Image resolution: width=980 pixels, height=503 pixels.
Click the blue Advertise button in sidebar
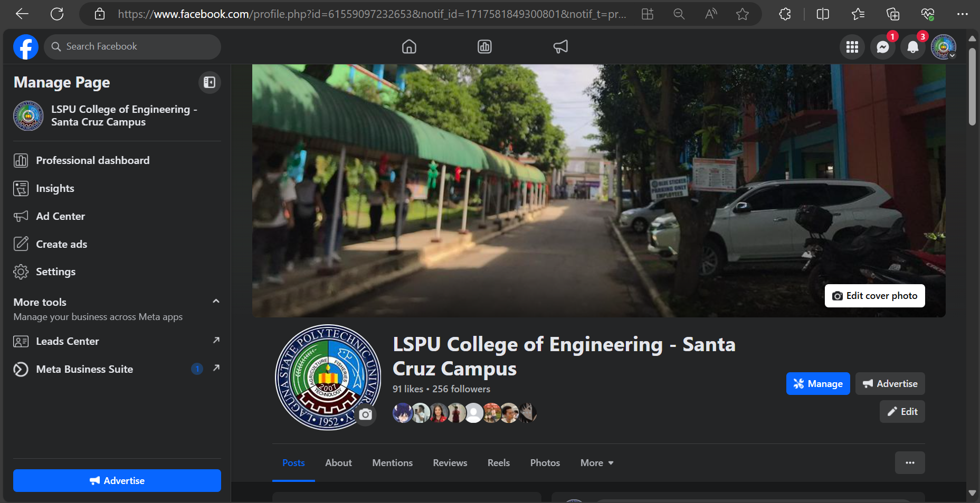(x=117, y=480)
